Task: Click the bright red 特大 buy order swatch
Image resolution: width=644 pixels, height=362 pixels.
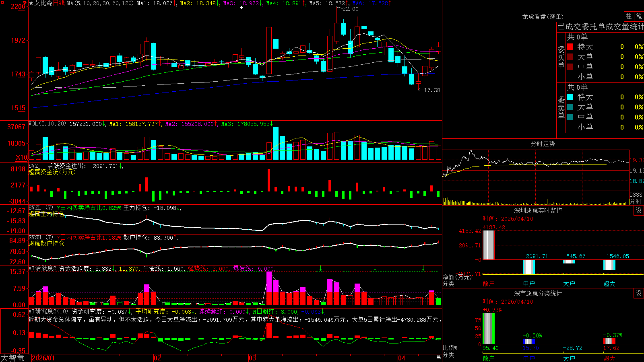Action: (x=570, y=47)
